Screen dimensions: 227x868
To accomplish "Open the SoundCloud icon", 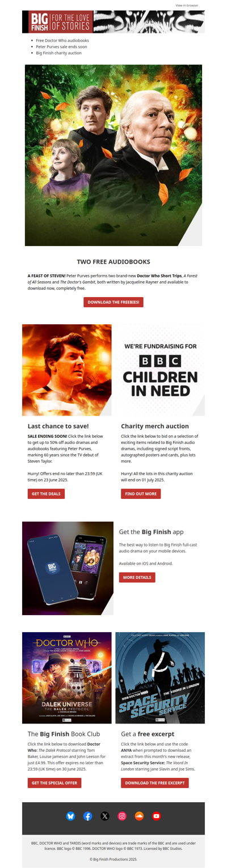I will 139,816.
